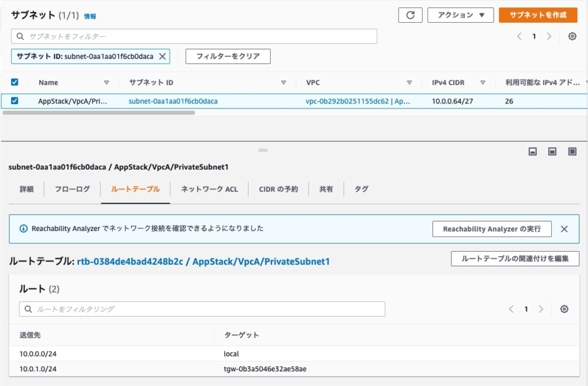Open subnet table preferences gear

(572, 36)
